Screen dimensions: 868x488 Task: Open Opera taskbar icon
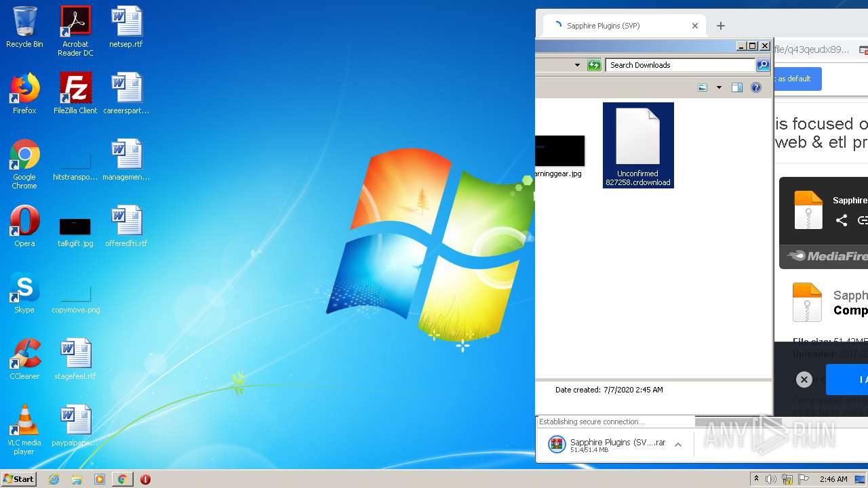coord(145,479)
